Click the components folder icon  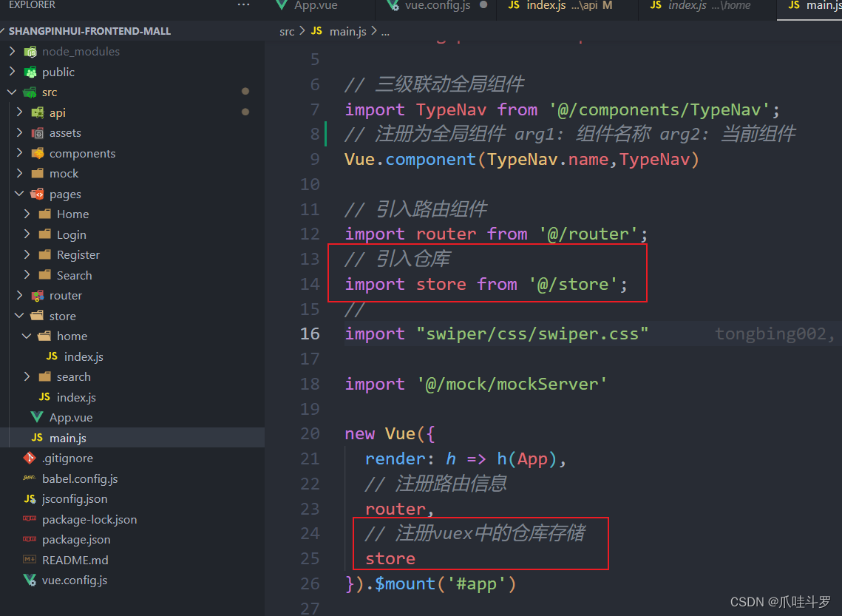[x=38, y=154]
